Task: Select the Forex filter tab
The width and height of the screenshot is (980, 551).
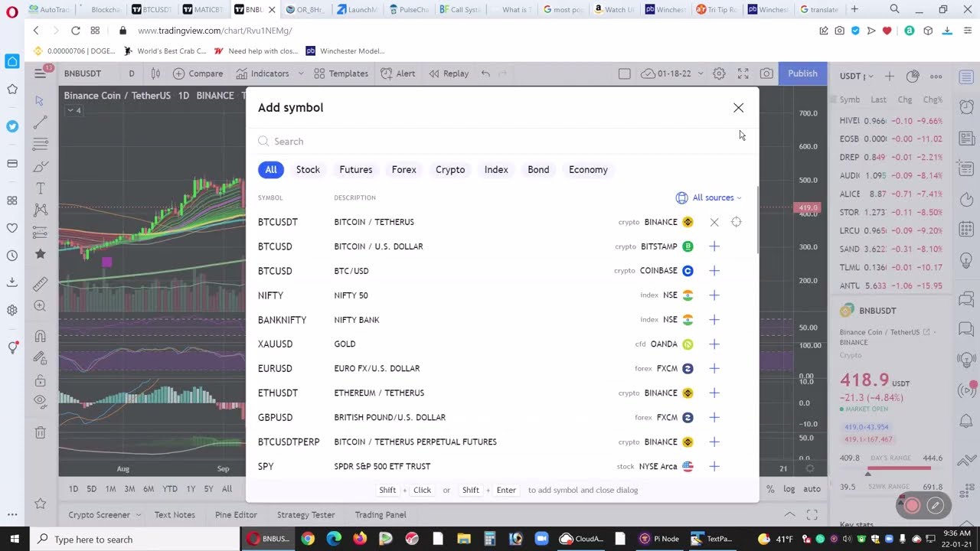Action: pyautogui.click(x=404, y=170)
